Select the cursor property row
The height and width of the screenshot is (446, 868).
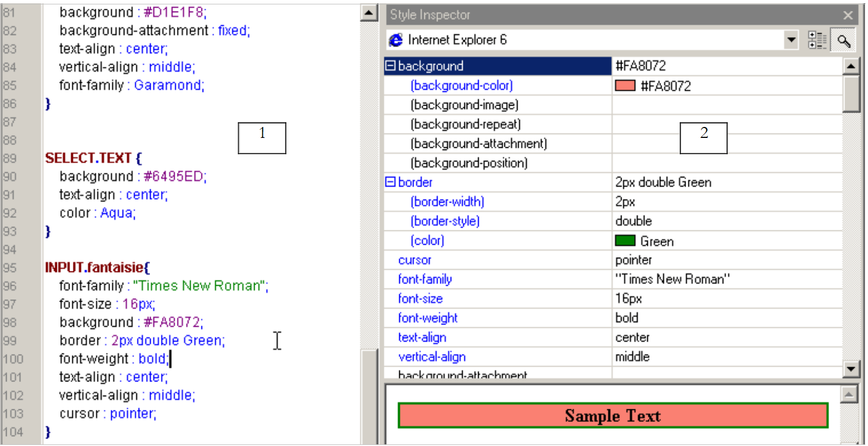coord(415,260)
